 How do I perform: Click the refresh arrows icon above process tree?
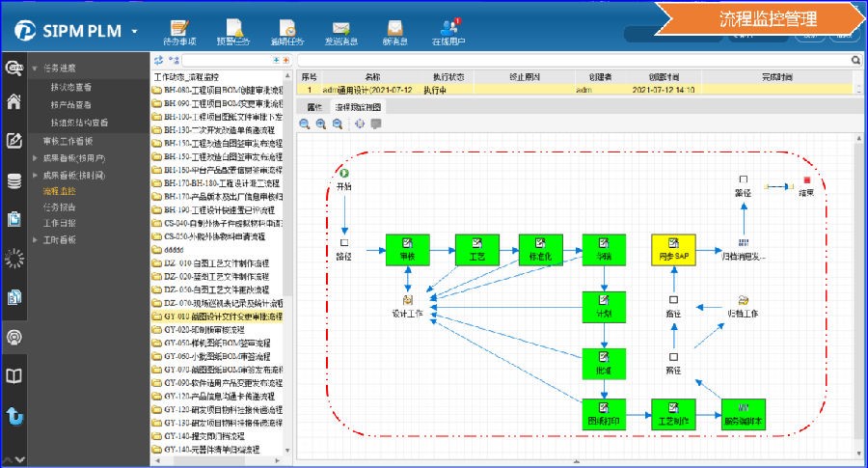(159, 60)
